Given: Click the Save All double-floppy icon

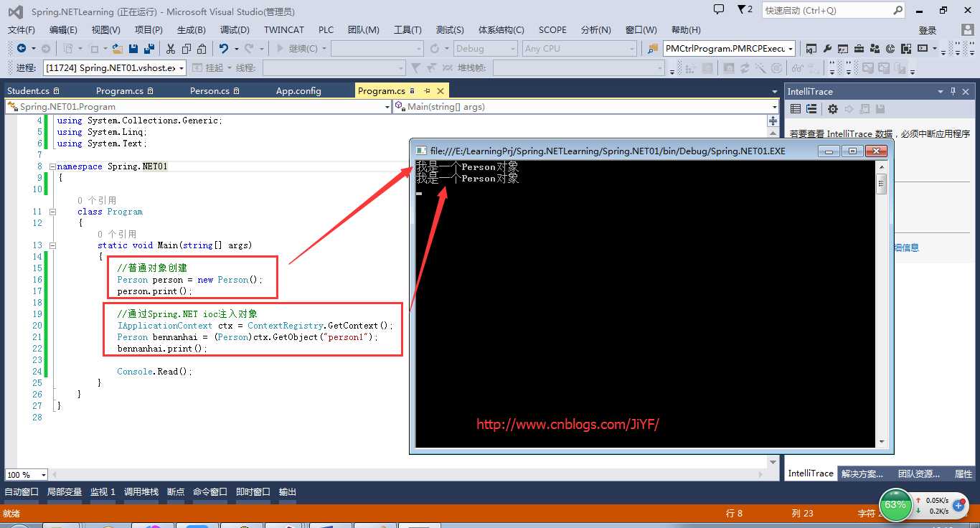Looking at the screenshot, I should tap(149, 48).
